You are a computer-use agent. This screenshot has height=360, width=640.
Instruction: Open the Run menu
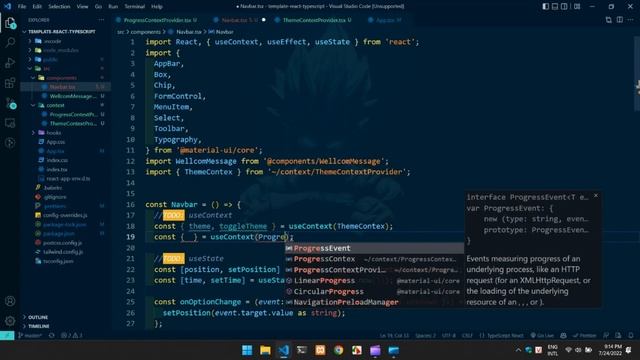[x=113, y=7]
